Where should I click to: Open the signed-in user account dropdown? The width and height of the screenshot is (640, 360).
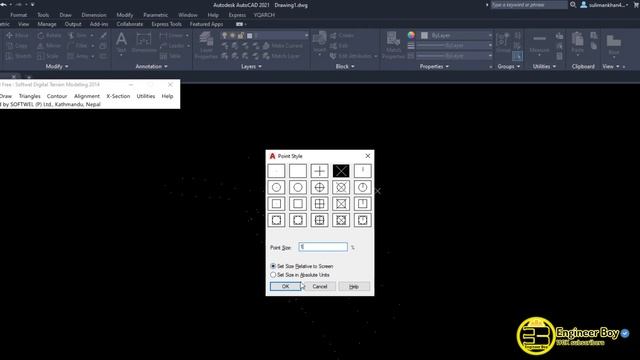605,5
